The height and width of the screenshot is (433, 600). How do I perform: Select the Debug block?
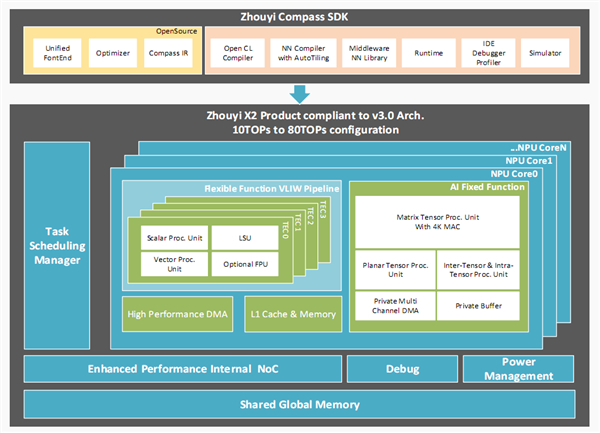[403, 369]
